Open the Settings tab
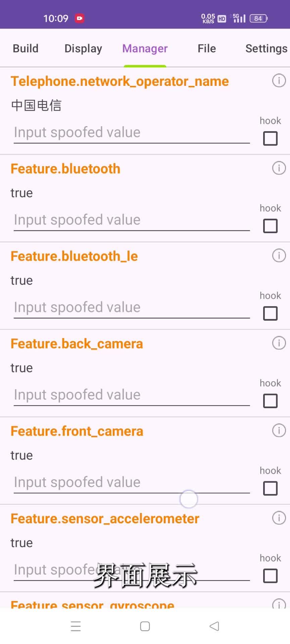The image size is (290, 644). tap(267, 49)
